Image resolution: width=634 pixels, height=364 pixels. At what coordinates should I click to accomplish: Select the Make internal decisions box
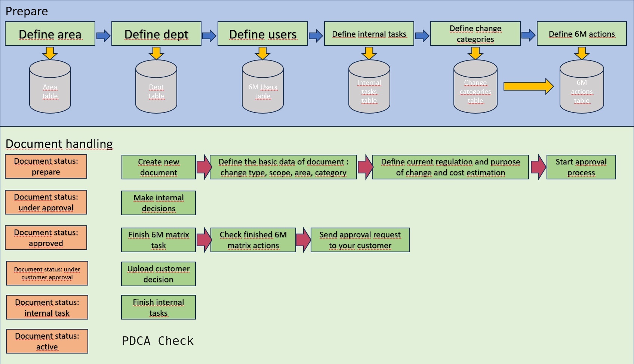point(158,203)
